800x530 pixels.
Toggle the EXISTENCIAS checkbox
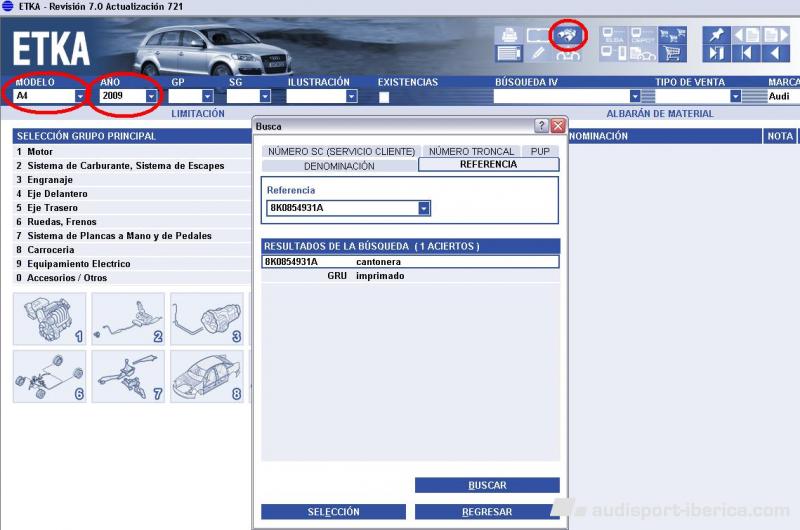[384, 97]
